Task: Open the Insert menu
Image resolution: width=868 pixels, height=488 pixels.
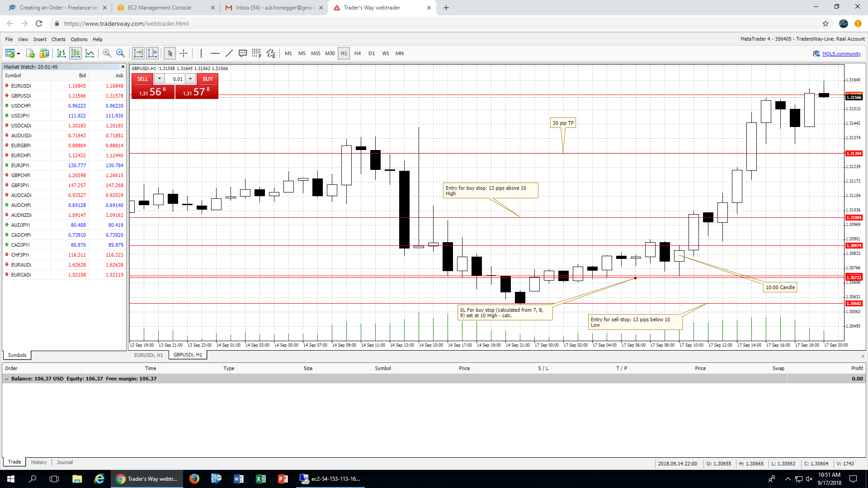Action: pos(40,39)
